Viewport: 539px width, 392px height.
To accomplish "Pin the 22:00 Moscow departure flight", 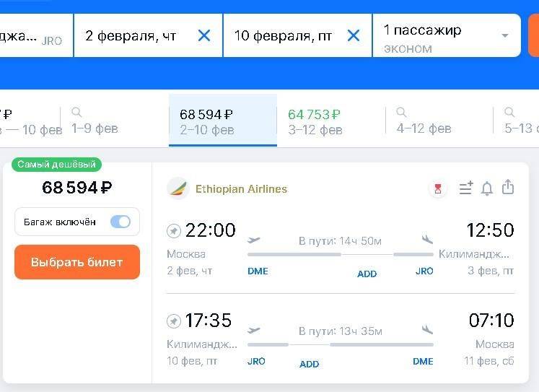I will [x=174, y=231].
